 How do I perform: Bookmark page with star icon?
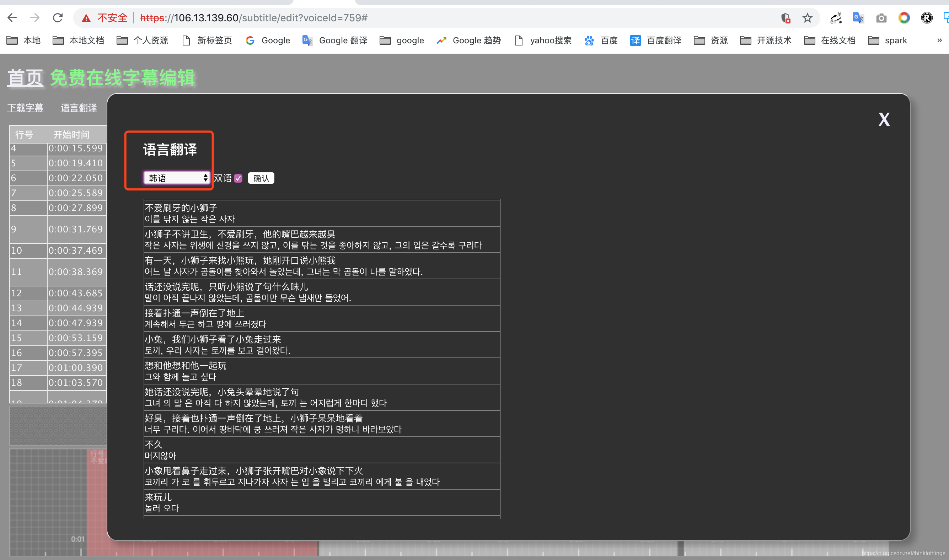pos(807,18)
